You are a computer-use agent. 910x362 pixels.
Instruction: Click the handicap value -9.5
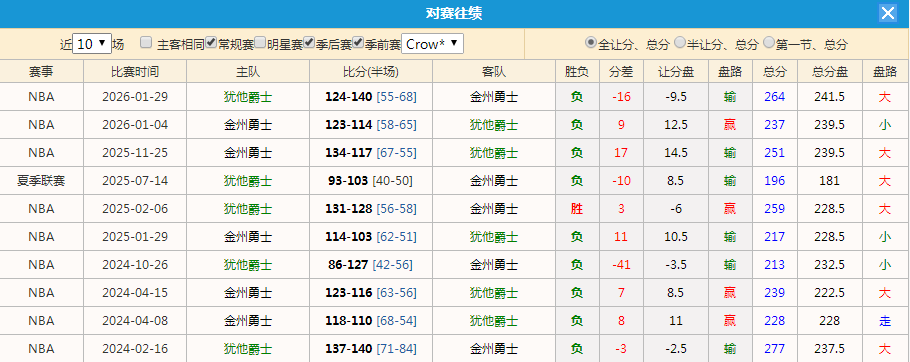[676, 97]
